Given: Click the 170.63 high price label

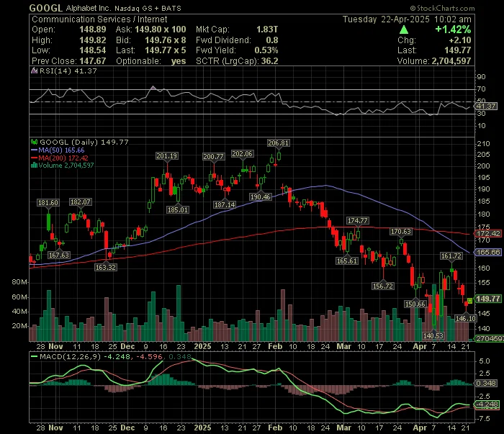Looking at the screenshot, I should (x=401, y=231).
